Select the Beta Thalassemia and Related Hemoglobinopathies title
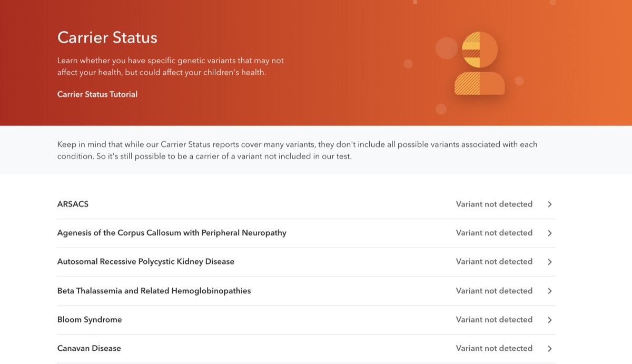632x364 pixels. tap(154, 291)
